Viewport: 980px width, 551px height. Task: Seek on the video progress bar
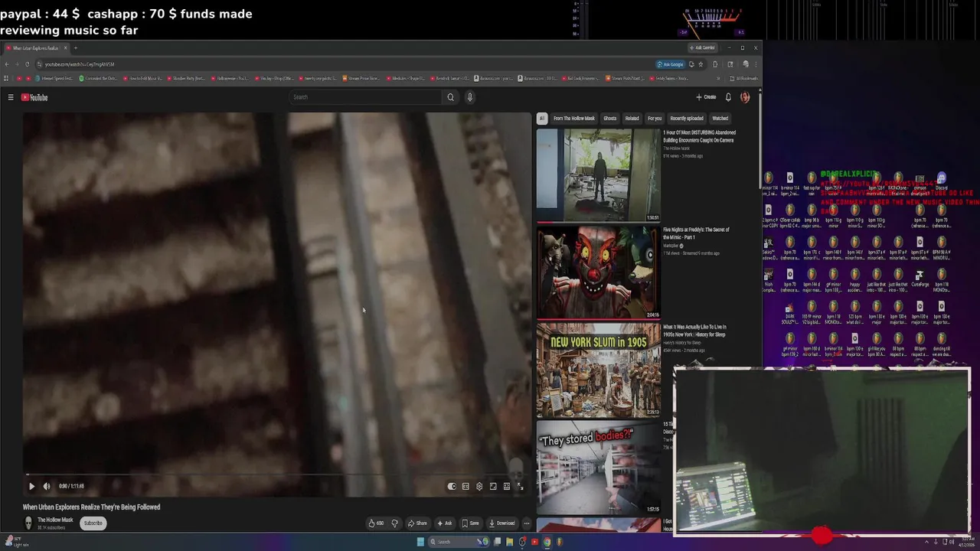[x=276, y=475]
